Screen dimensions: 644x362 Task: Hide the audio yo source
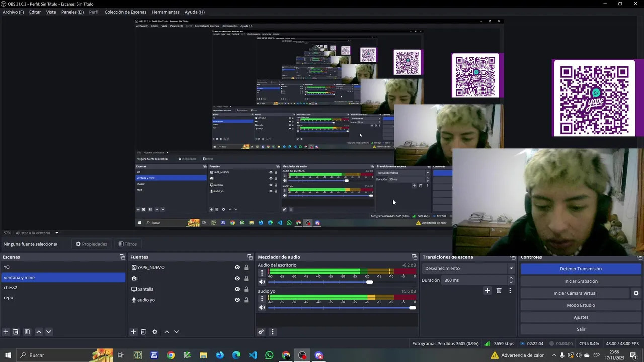[x=237, y=300]
